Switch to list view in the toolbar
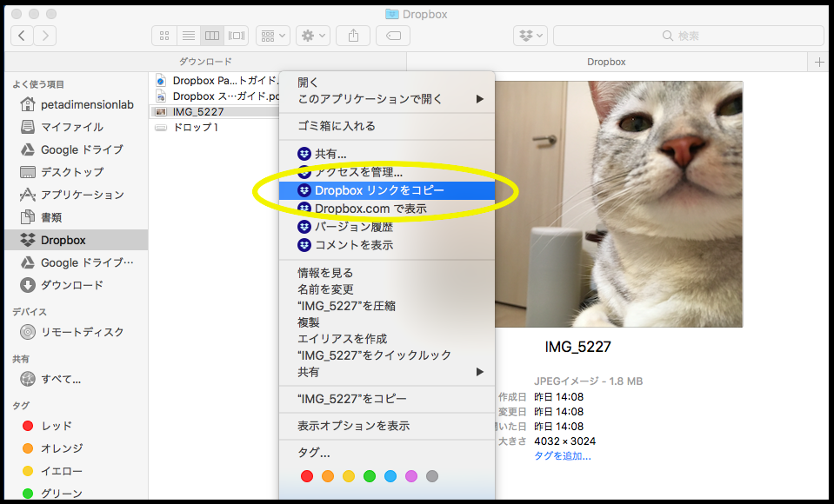 (189, 36)
